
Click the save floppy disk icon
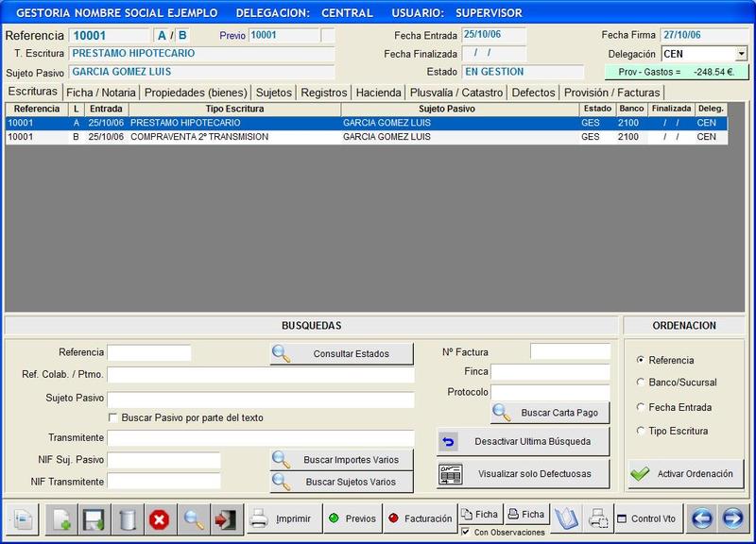pos(93,518)
